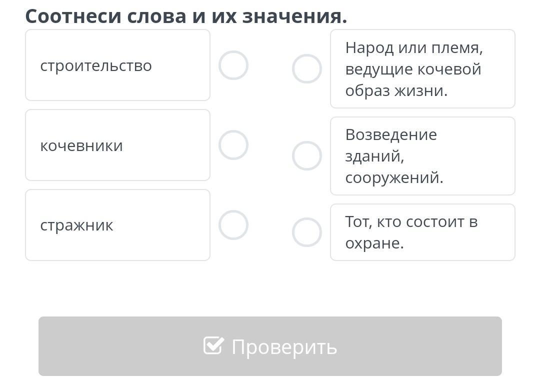Mark the circle beside 'Возведение зданий' definition
The width and height of the screenshot is (540, 392).
click(306, 156)
